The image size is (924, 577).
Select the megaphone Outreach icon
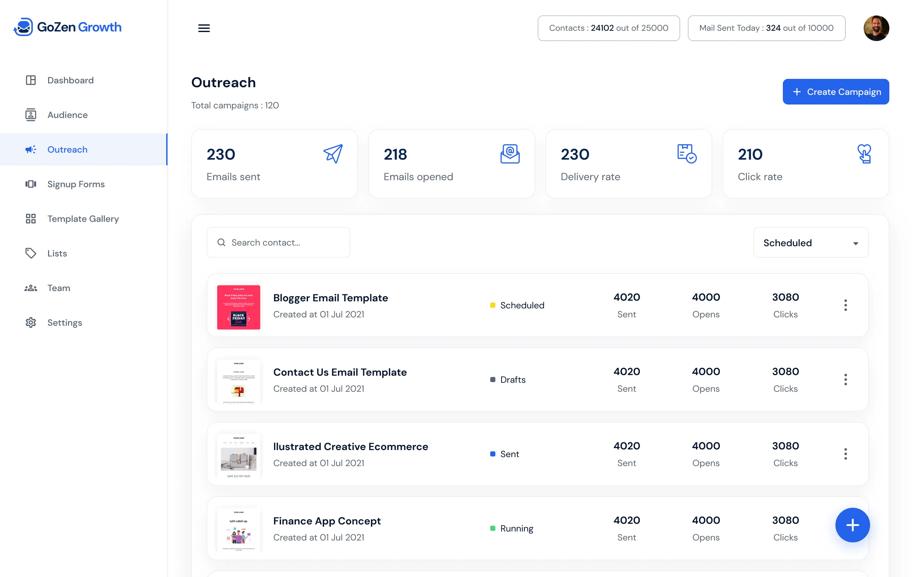point(30,149)
